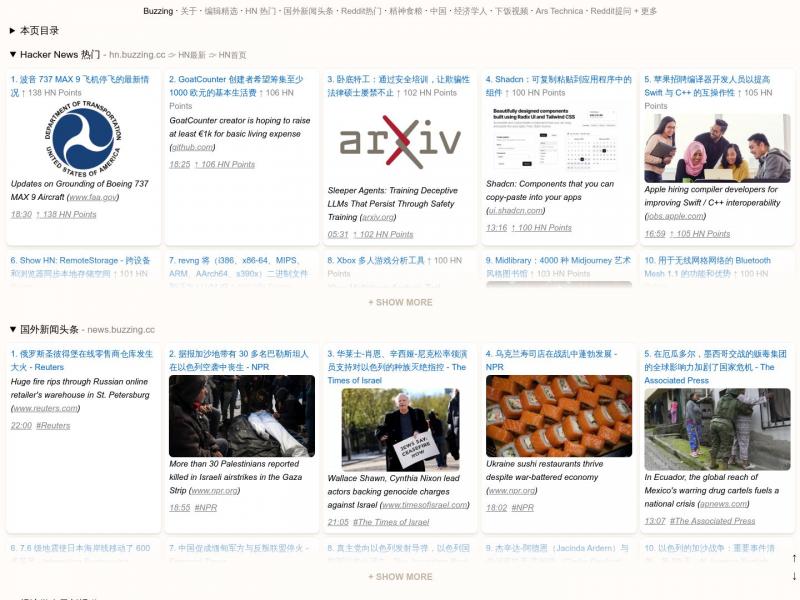The width and height of the screenshot is (800, 600).
Task: Collapse the 国外新闻头条 section
Action: click(13, 329)
